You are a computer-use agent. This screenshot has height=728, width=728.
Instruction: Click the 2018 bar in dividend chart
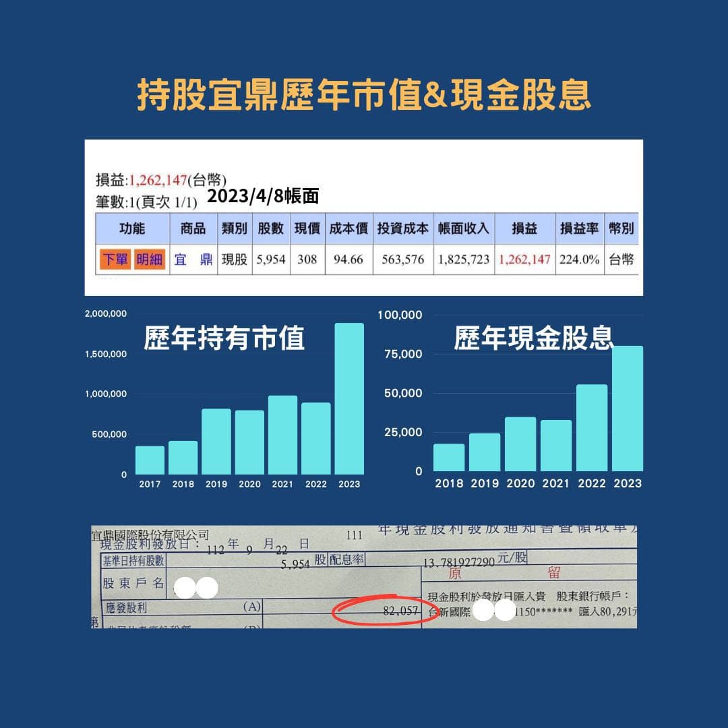click(449, 457)
